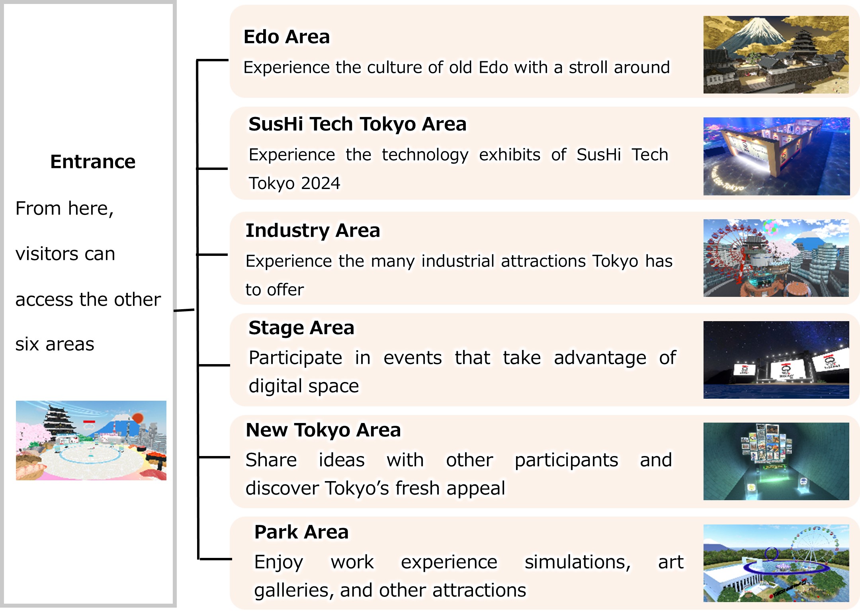This screenshot has height=616, width=860.
Task: Click the Park Area title
Action: (x=301, y=532)
